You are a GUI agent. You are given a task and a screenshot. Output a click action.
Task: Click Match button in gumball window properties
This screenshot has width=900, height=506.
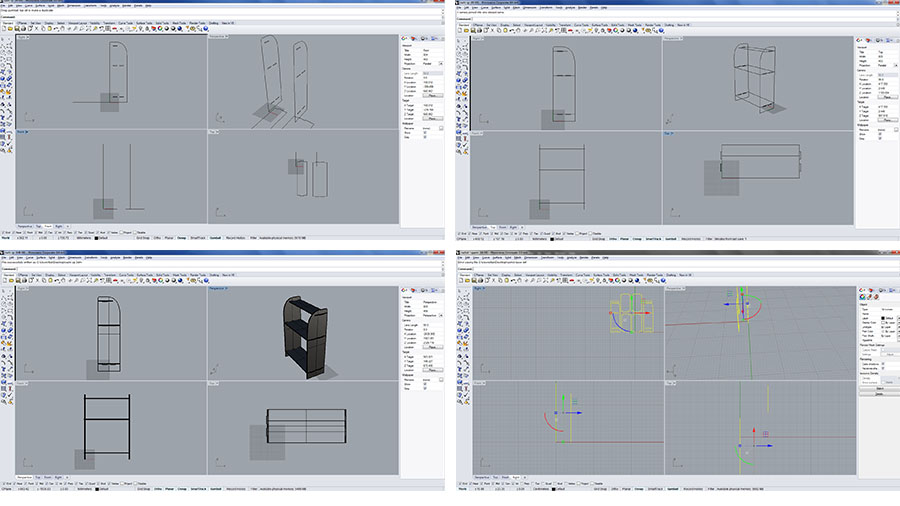coord(880,388)
